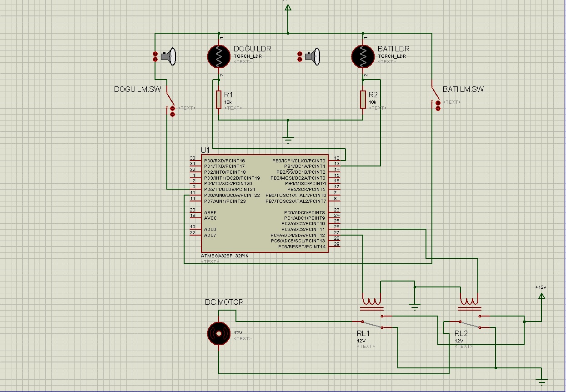
Task: Click the DC MOTOR label text
Action: coord(224,302)
